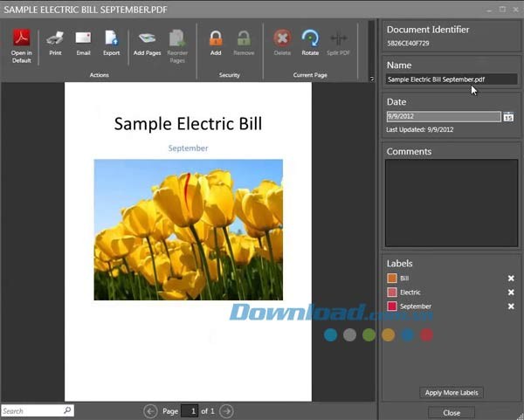Click inside the Comments text area

(451, 201)
